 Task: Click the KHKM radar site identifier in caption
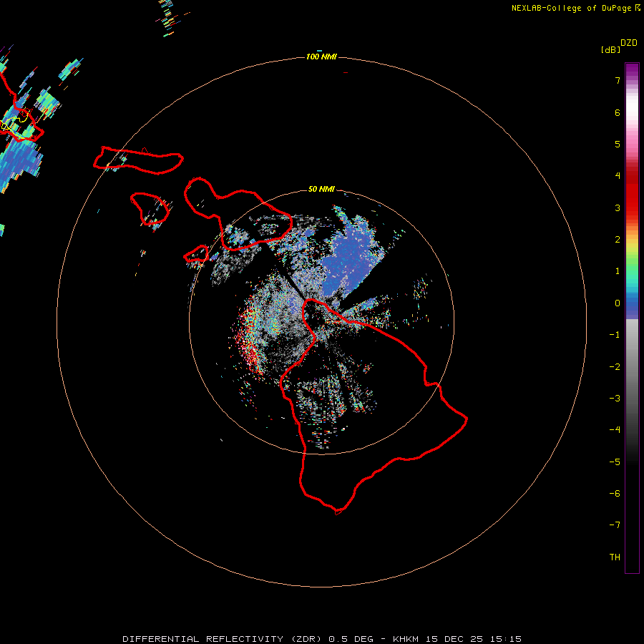pos(406,639)
